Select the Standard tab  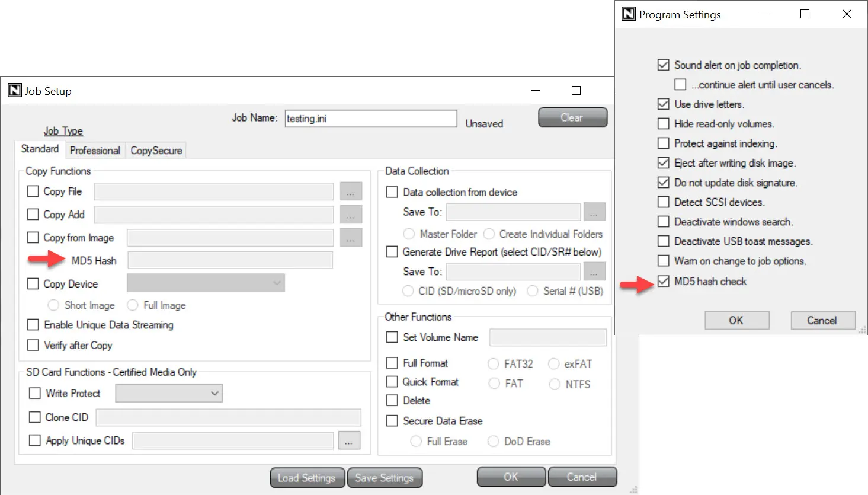click(x=40, y=149)
